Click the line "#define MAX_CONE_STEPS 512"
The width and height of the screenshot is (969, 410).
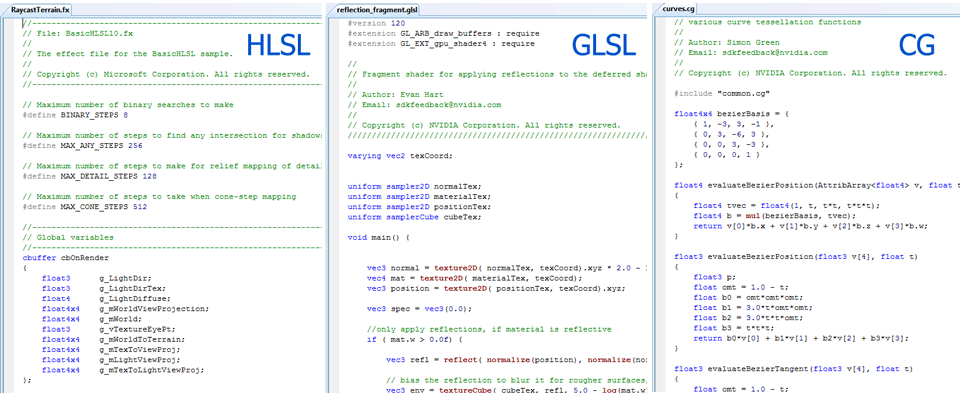(85, 207)
